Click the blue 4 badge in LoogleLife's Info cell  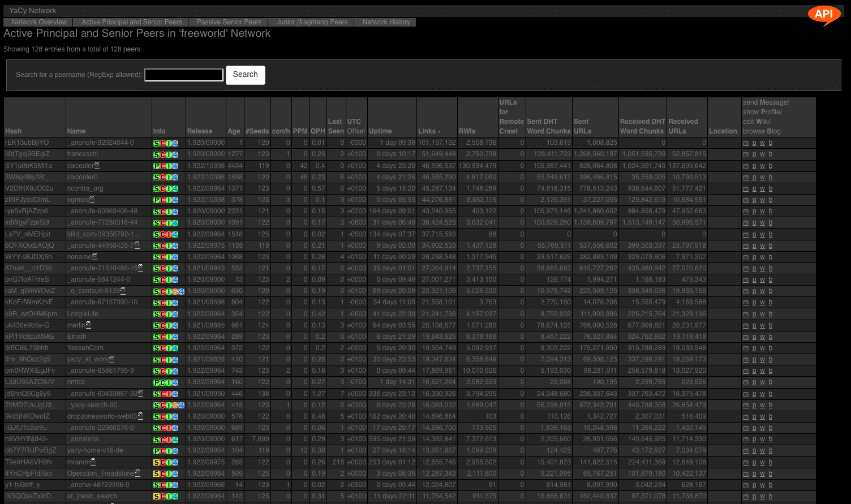pos(175,315)
